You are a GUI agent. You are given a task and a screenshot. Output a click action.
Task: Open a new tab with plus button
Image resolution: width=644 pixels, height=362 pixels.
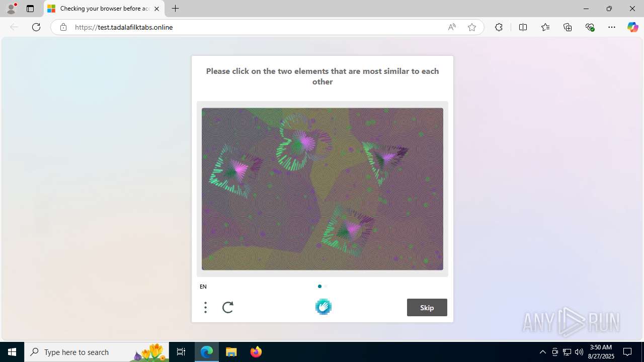(175, 9)
